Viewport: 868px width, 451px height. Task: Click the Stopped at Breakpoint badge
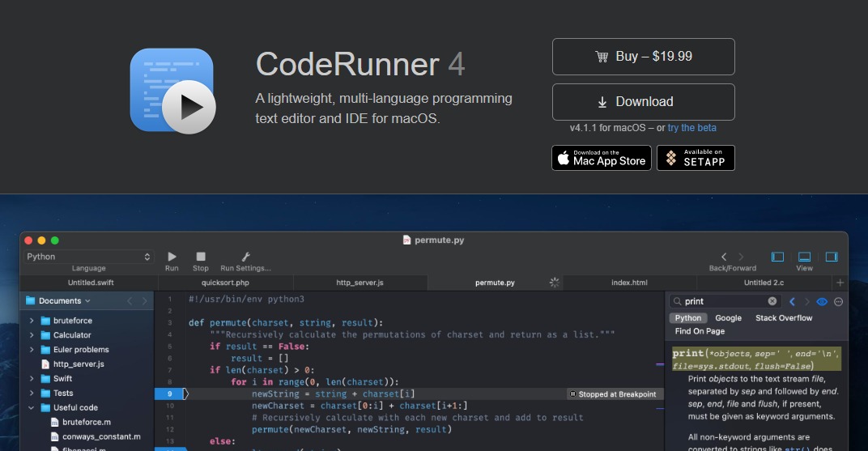click(613, 394)
